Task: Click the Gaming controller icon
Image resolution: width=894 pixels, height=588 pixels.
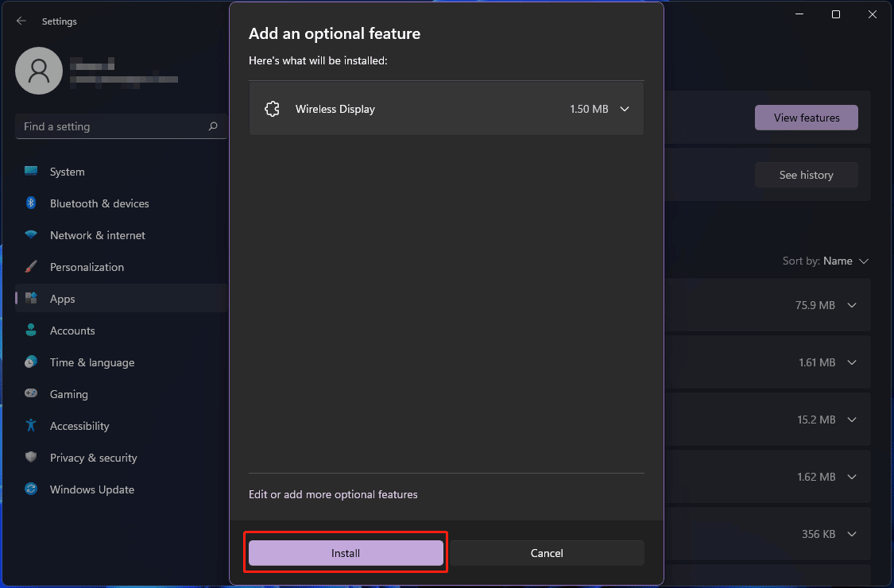Action: click(31, 394)
